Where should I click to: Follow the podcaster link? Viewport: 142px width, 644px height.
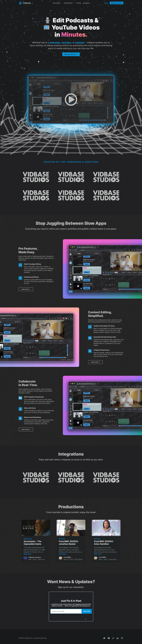point(55,42)
